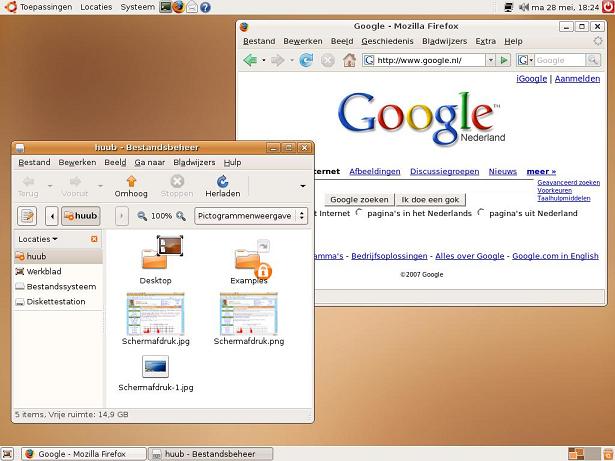The height and width of the screenshot is (461, 615).
Task: Click the Google zoeken button
Action: 359,199
